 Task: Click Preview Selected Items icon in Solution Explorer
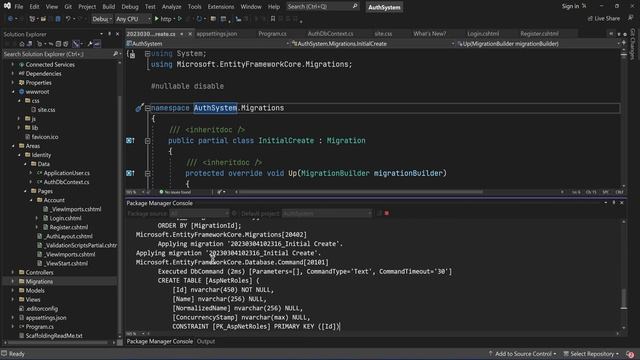click(x=98, y=44)
